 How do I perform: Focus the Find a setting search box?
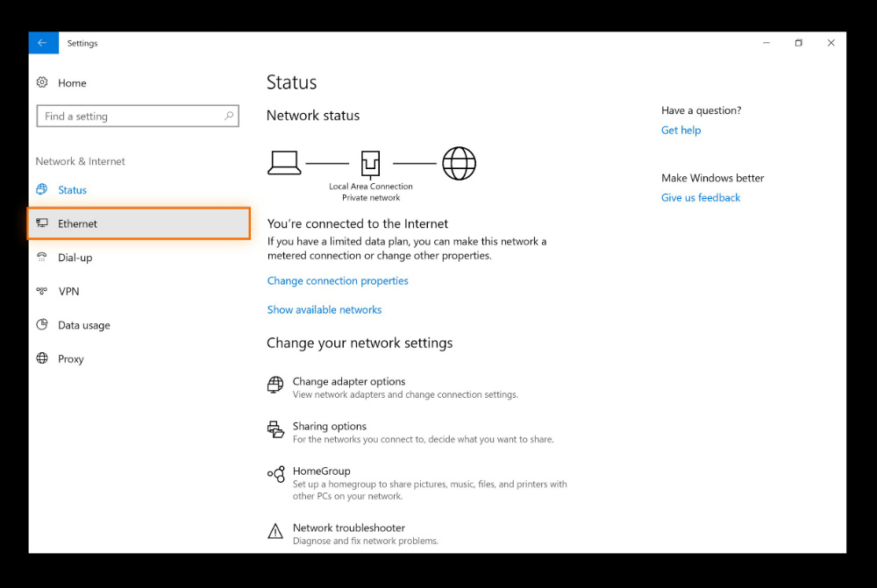pyautogui.click(x=138, y=116)
